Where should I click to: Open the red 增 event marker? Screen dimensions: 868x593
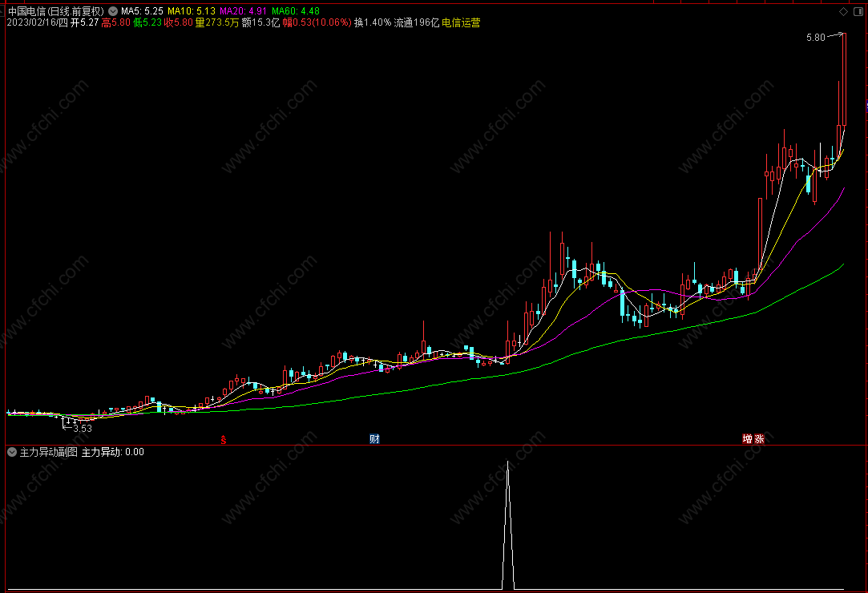click(x=747, y=439)
